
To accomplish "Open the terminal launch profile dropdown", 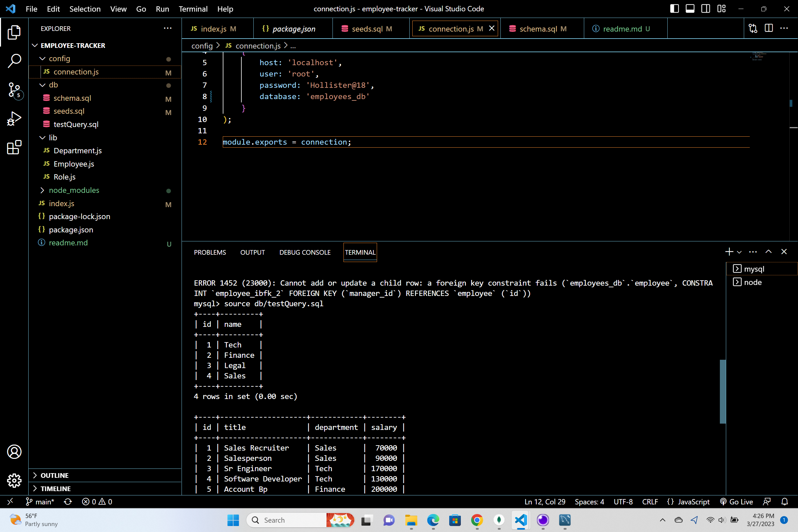I will click(x=738, y=251).
